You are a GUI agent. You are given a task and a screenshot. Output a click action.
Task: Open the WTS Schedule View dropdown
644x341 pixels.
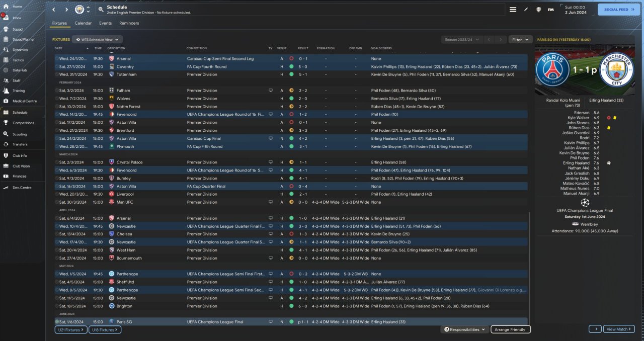(x=97, y=39)
